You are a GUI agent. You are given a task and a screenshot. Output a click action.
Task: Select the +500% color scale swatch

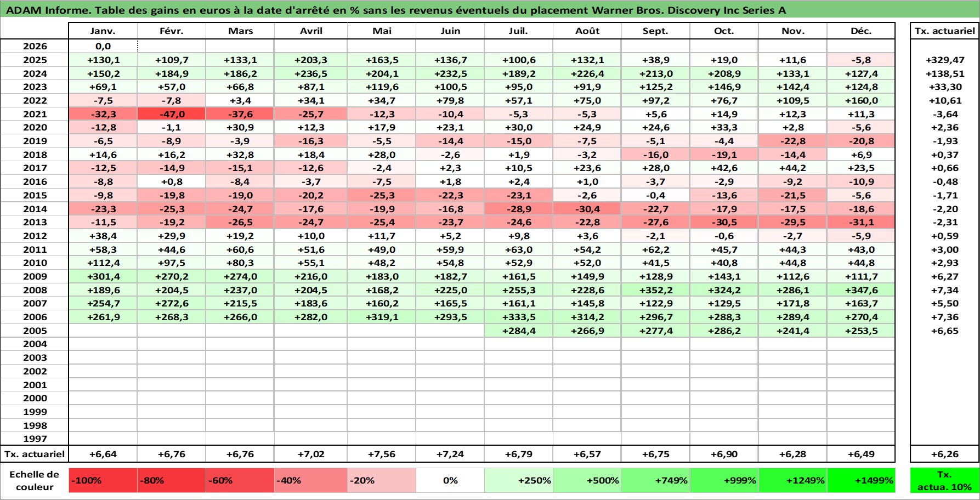tap(587, 480)
